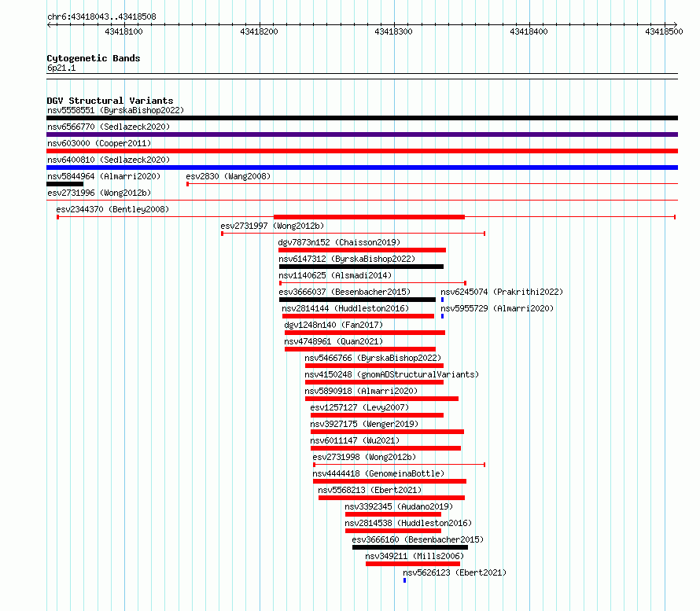Click esv2731996 (Wong2012b) label
Viewport: 700px width, 611px height.
(99, 193)
